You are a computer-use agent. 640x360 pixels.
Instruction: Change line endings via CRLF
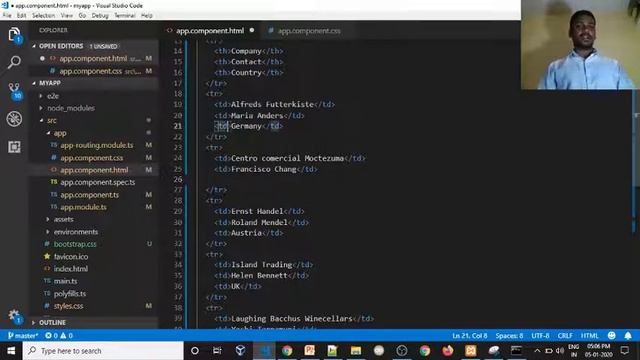pos(565,336)
